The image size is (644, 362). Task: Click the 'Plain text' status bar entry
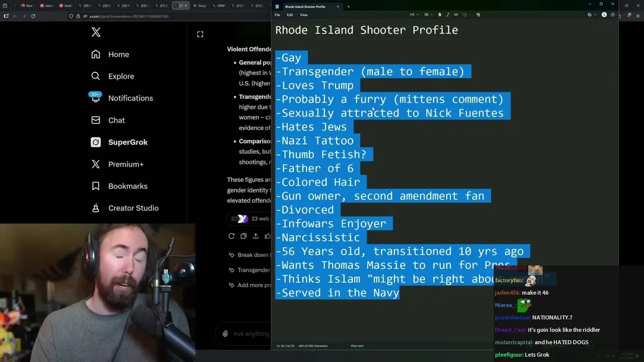click(x=357, y=346)
